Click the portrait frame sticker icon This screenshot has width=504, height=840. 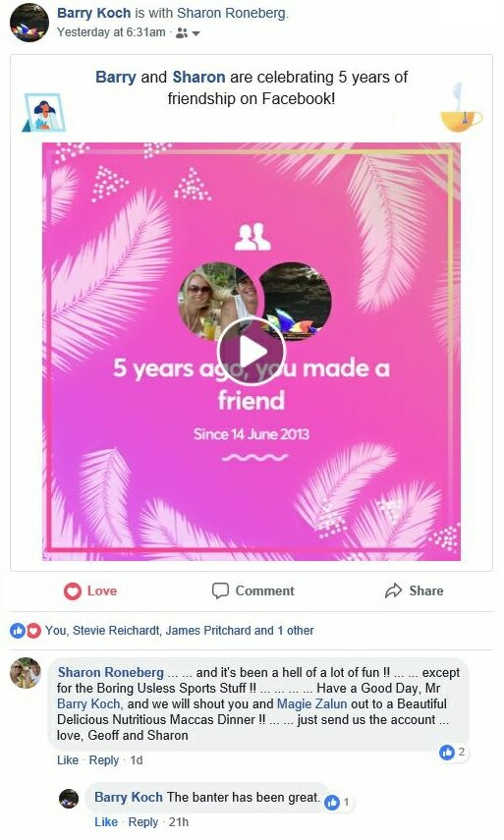click(44, 113)
